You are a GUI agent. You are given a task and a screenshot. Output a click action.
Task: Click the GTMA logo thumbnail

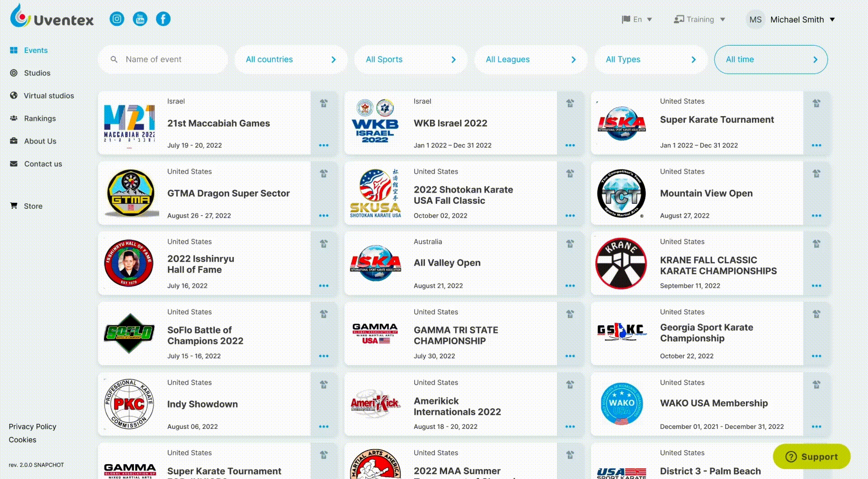(131, 193)
